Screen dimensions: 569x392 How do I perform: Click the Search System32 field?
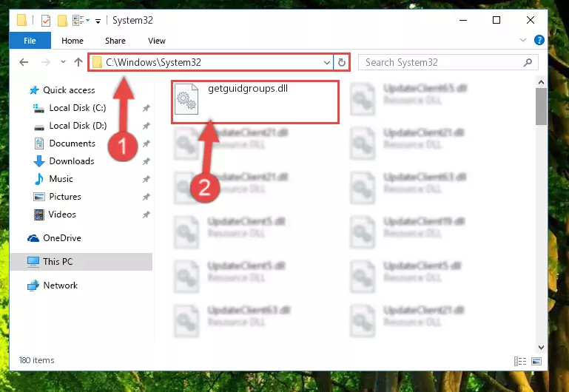[448, 62]
